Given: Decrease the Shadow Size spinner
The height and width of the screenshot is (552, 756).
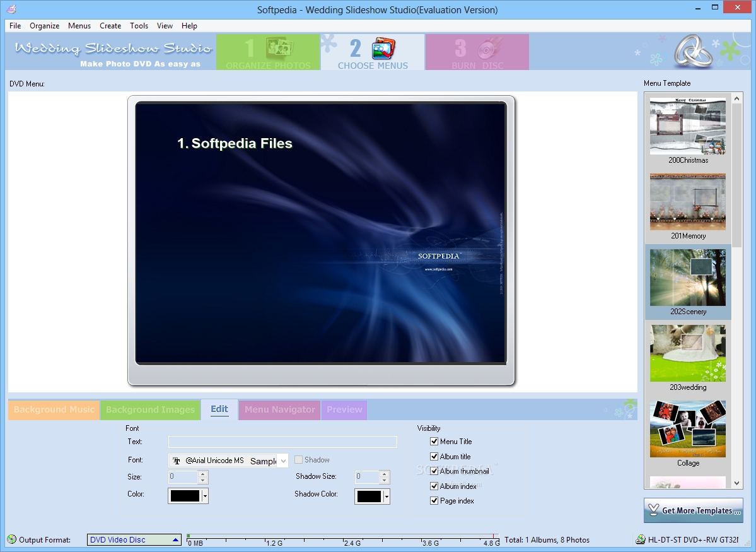Looking at the screenshot, I should coord(384,481).
